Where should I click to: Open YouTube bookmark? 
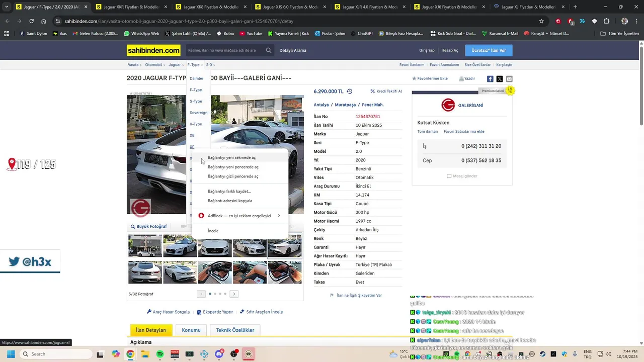(251, 33)
